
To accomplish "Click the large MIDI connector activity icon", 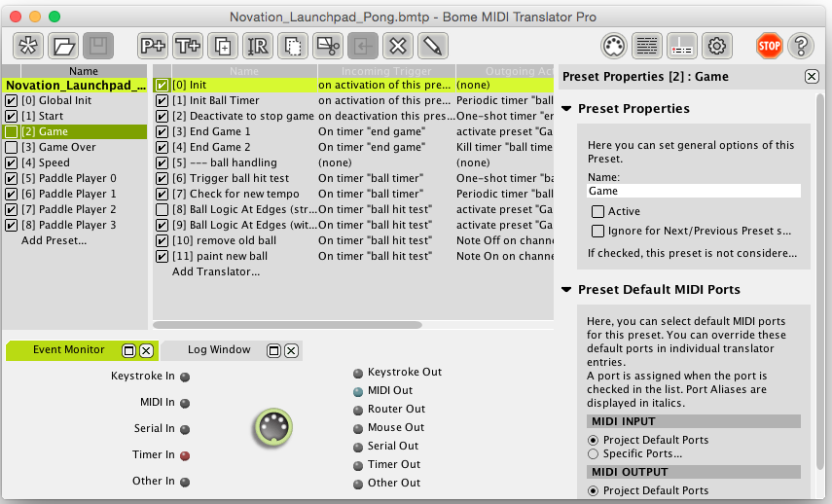I will (273, 427).
